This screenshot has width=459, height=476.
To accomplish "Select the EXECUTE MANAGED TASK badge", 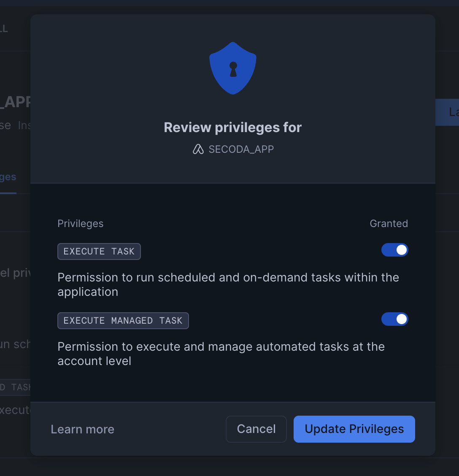I will coord(123,321).
